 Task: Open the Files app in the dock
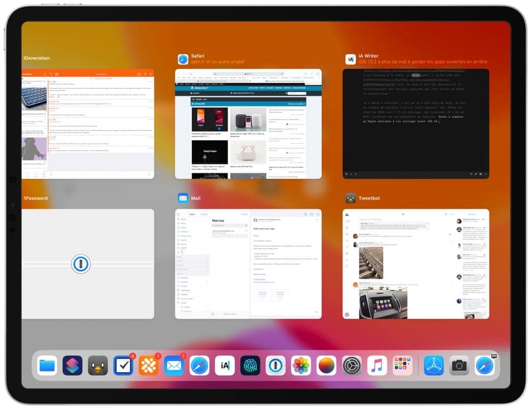(47, 365)
